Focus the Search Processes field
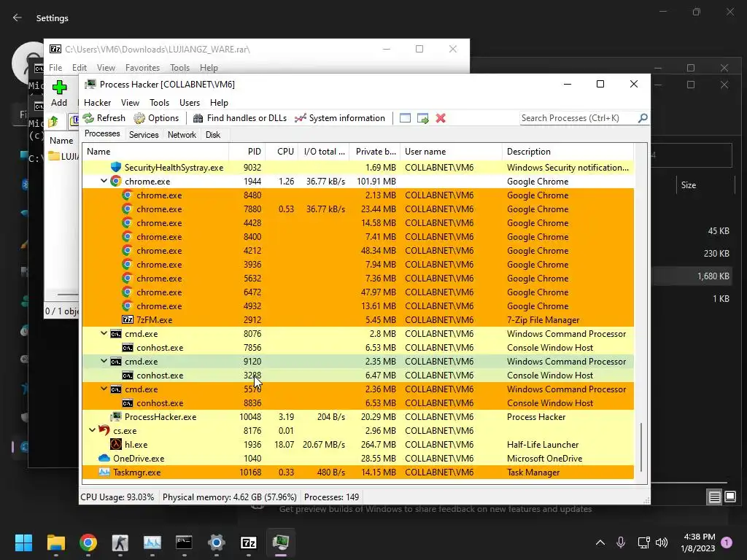The image size is (747, 560). 578,118
